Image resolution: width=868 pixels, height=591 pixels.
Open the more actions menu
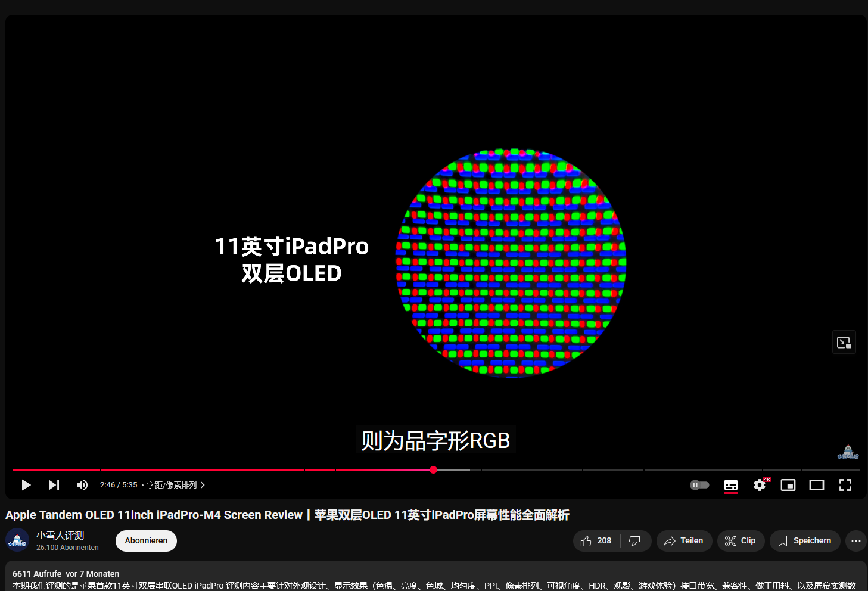pos(856,540)
